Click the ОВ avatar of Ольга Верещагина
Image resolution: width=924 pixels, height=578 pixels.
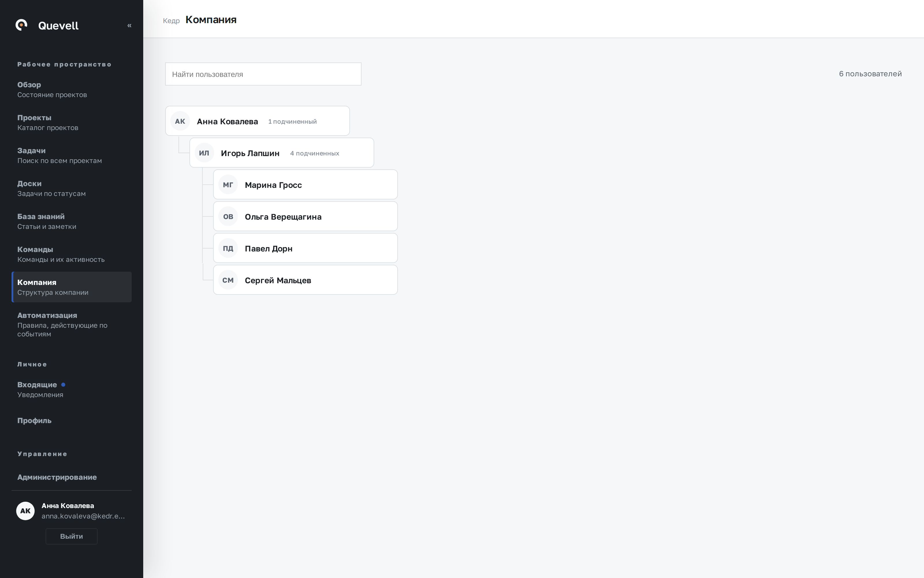click(228, 216)
